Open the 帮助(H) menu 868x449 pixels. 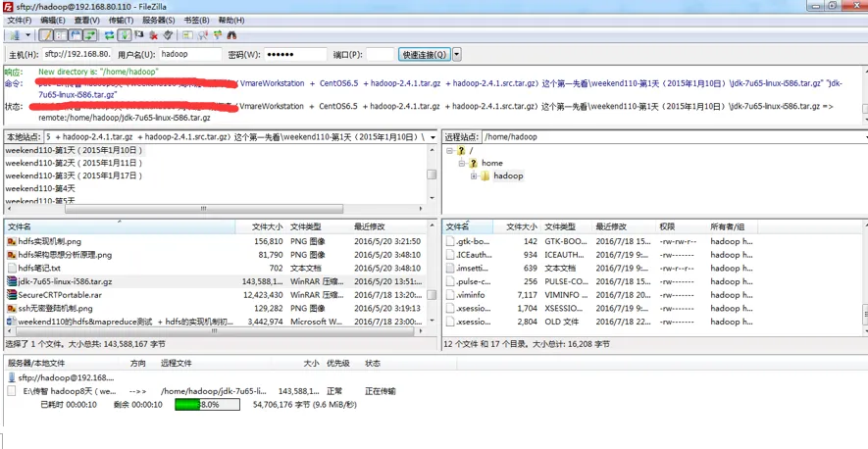point(231,20)
